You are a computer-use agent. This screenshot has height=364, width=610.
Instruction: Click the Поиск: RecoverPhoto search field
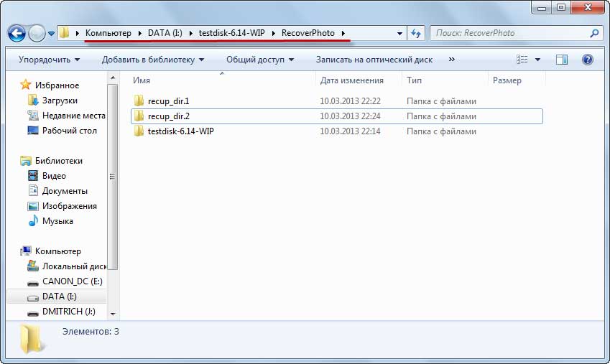tap(509, 34)
